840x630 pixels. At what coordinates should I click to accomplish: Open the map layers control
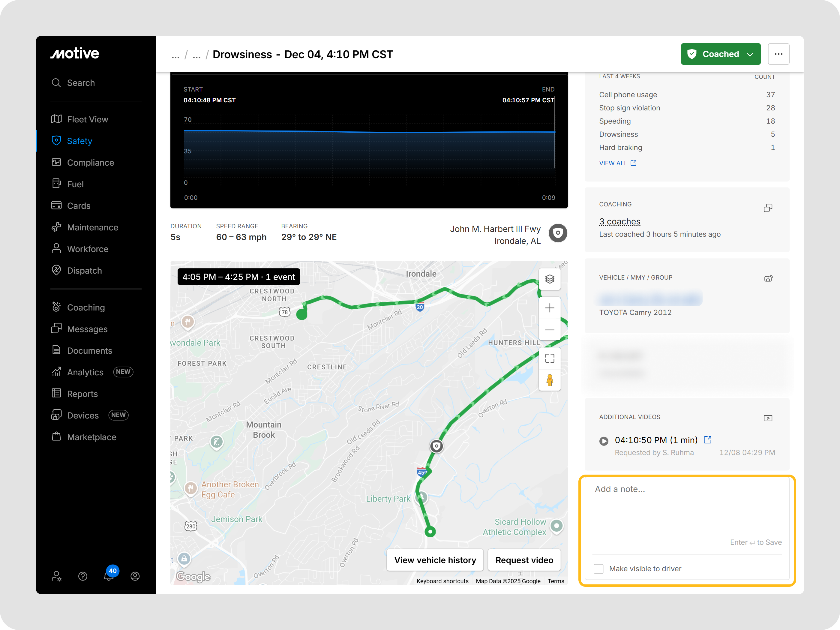click(550, 279)
